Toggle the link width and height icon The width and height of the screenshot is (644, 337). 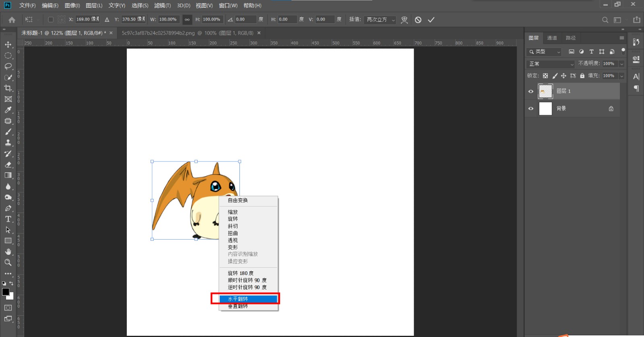point(187,20)
